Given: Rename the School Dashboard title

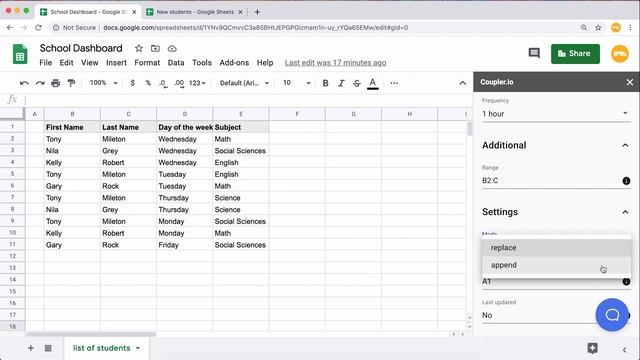Looking at the screenshot, I should coord(81,48).
